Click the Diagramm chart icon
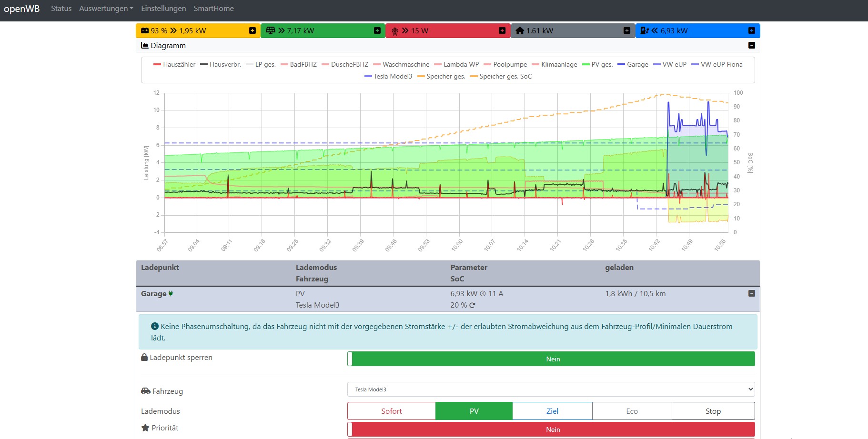 [x=145, y=45]
